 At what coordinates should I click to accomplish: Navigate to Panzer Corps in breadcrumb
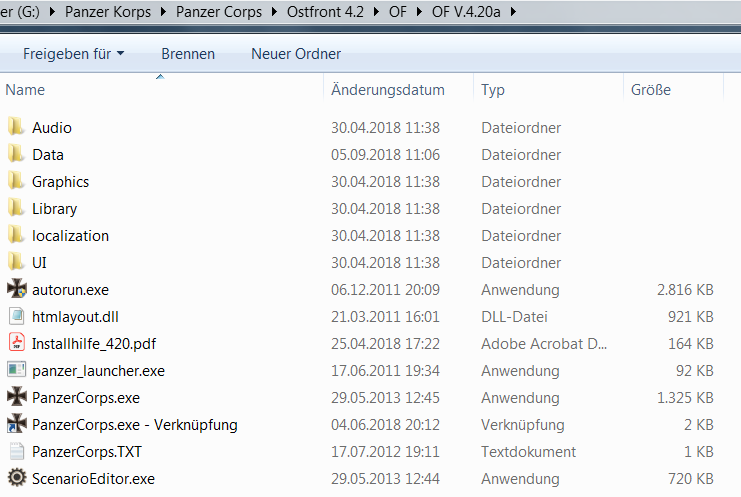[219, 12]
